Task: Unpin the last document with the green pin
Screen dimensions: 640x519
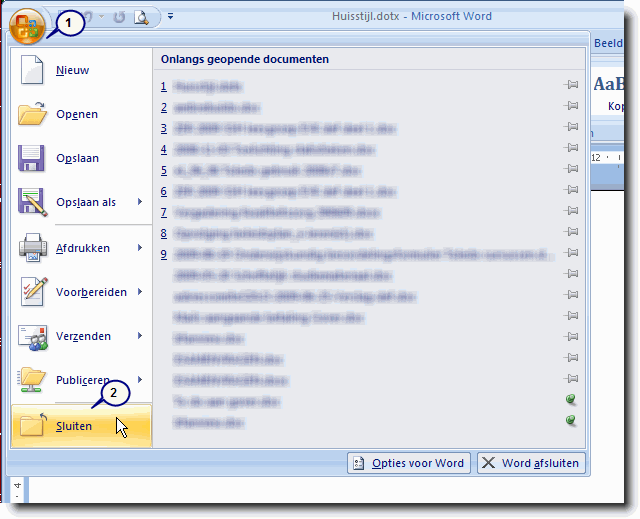Action: [572, 422]
